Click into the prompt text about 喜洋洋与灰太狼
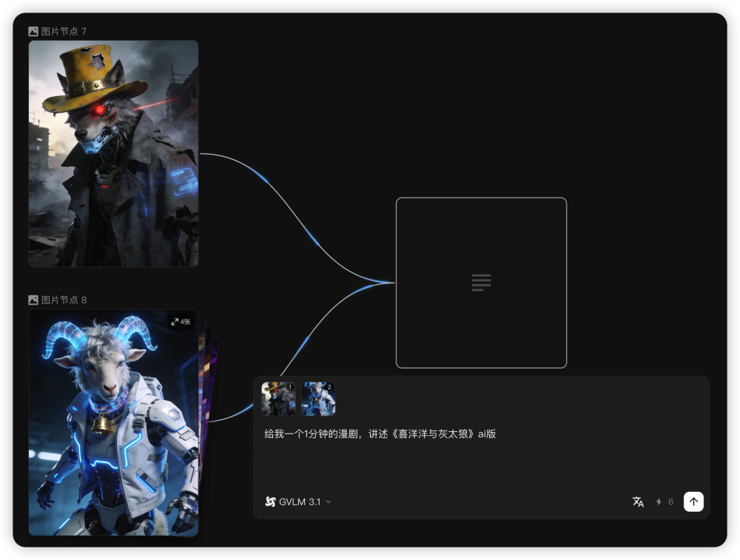 pyautogui.click(x=380, y=434)
